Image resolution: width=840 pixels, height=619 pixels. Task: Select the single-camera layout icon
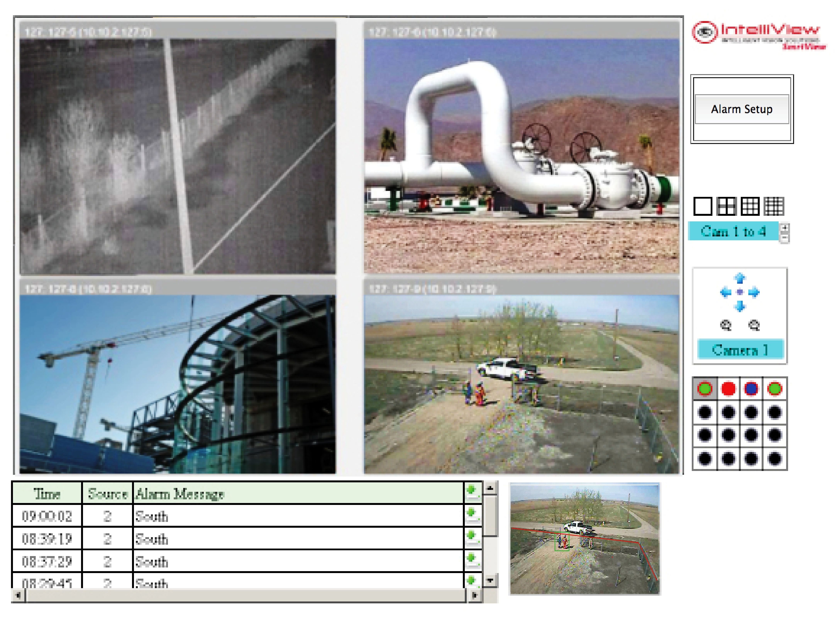703,206
